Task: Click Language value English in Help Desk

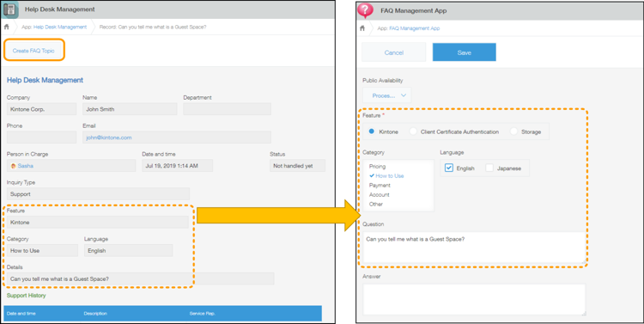Action: click(129, 250)
